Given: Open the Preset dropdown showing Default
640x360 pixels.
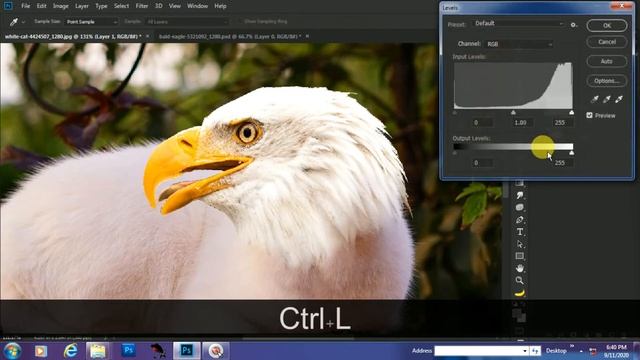Looking at the screenshot, I should click(519, 24).
